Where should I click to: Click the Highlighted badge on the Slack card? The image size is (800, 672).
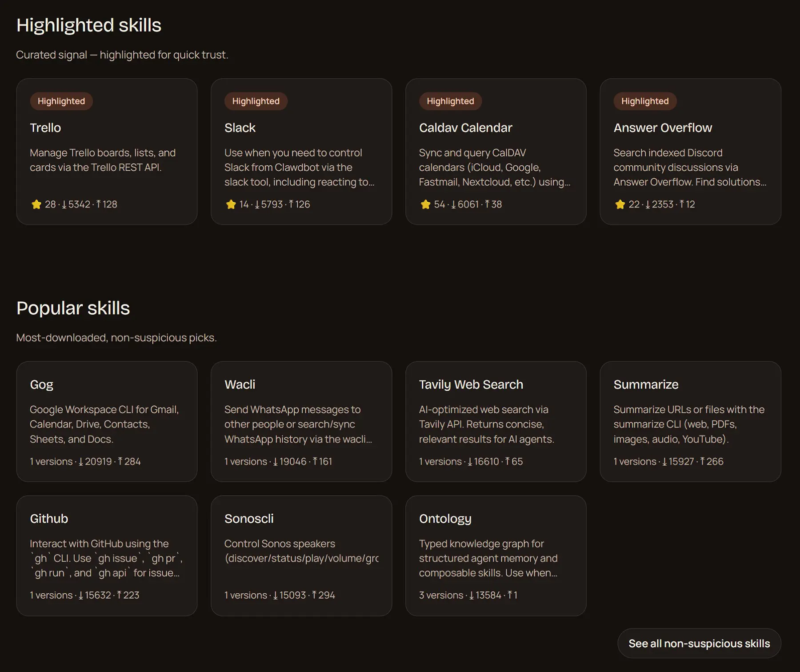(256, 101)
